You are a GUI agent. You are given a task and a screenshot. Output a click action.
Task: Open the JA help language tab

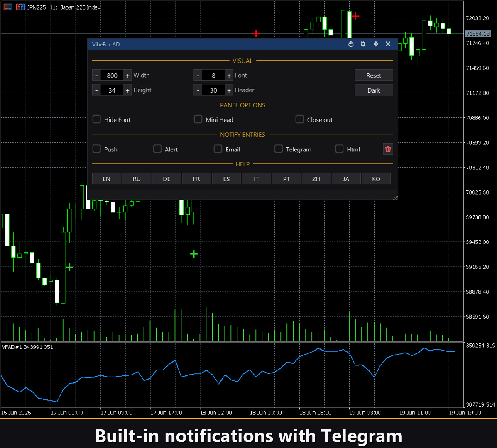coord(346,178)
